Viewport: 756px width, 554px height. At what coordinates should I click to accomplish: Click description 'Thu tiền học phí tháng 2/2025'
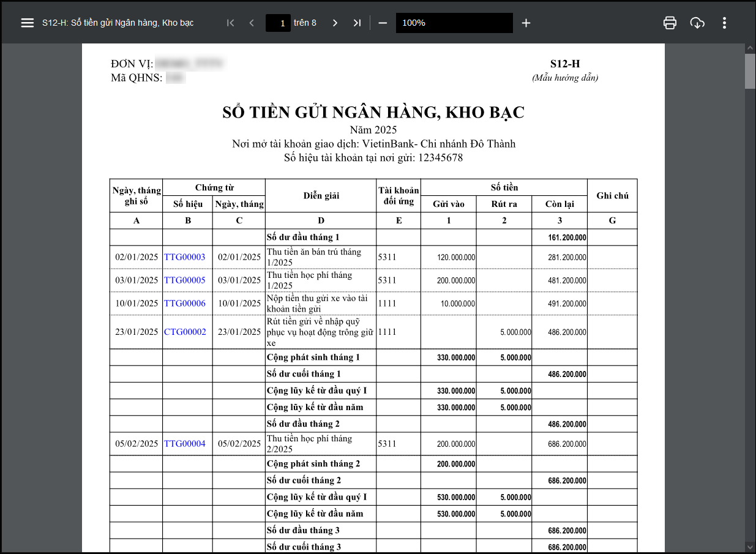pyautogui.click(x=310, y=444)
